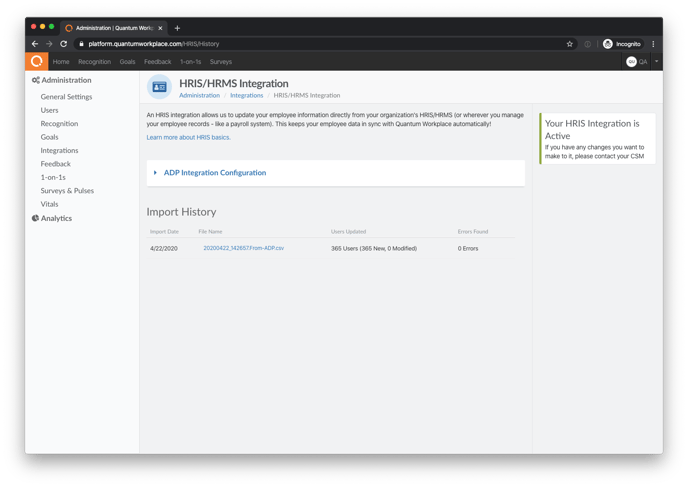
Task: Open the user dropdown arrow beside QA
Action: (x=656, y=62)
